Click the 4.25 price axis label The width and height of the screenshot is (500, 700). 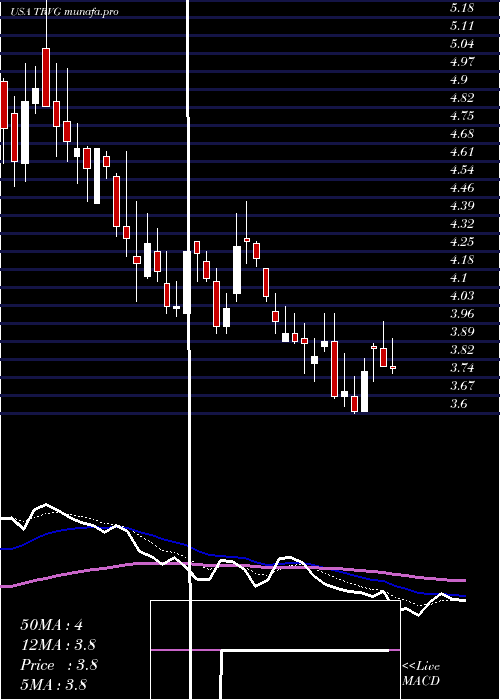tap(462, 242)
